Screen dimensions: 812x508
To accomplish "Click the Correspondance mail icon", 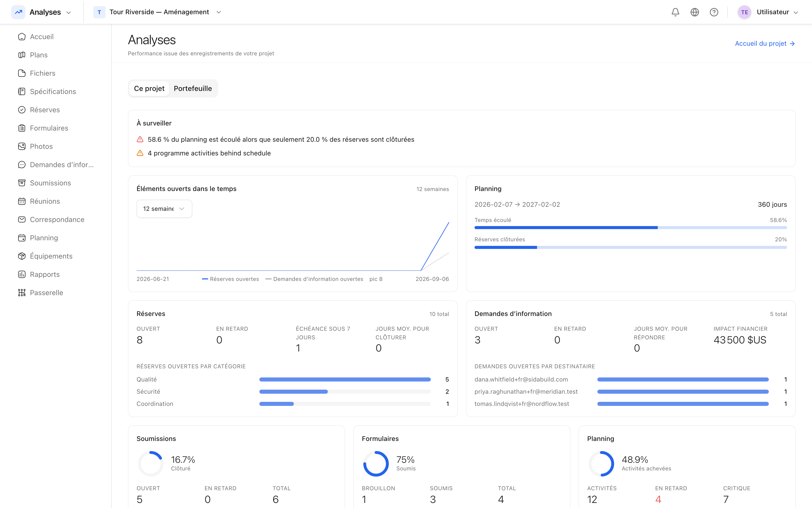I will 22,219.
